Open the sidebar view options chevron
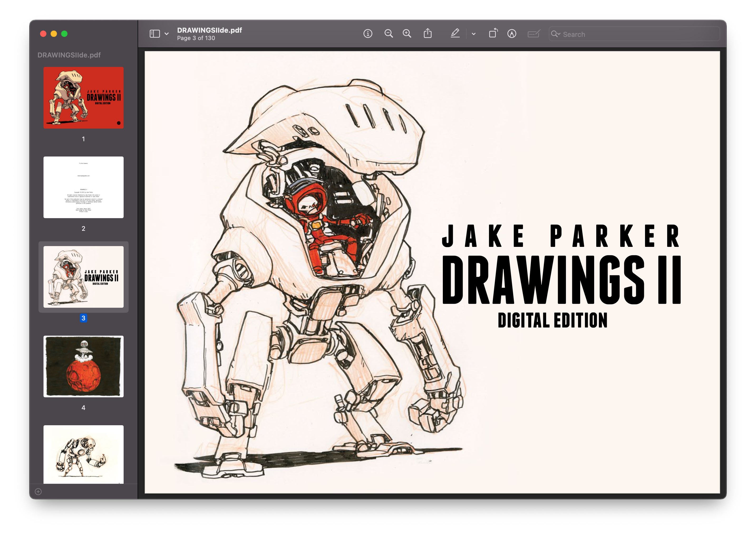This screenshot has height=538, width=756. click(167, 34)
